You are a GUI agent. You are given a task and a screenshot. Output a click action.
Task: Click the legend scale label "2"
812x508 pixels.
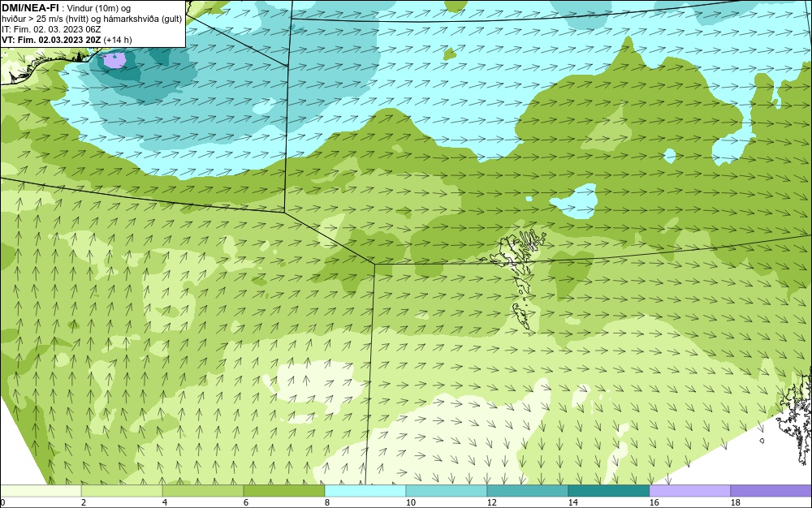tap(84, 502)
